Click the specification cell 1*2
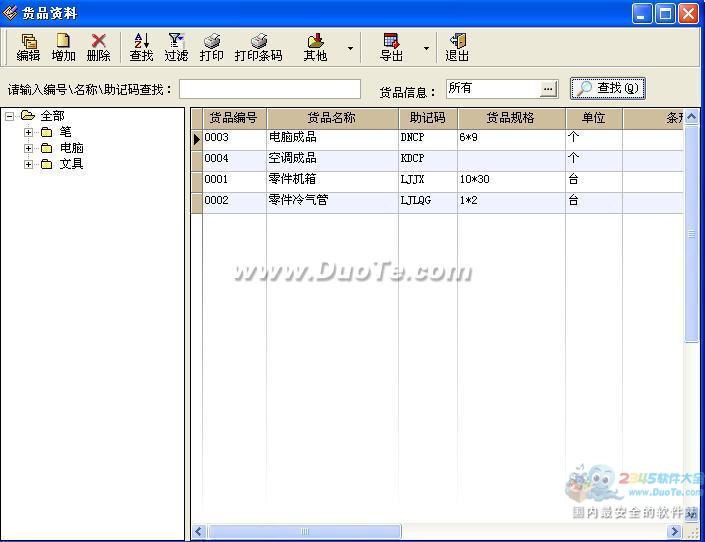The width and height of the screenshot is (705, 542). click(511, 201)
